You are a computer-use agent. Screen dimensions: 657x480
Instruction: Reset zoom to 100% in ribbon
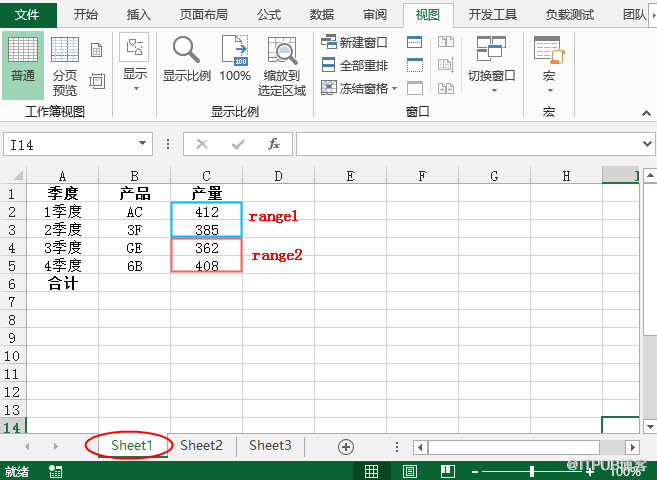tap(235, 60)
